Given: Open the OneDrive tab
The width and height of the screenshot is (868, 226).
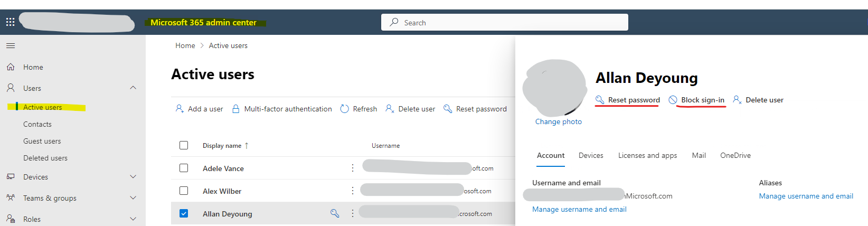Looking at the screenshot, I should click(x=735, y=155).
